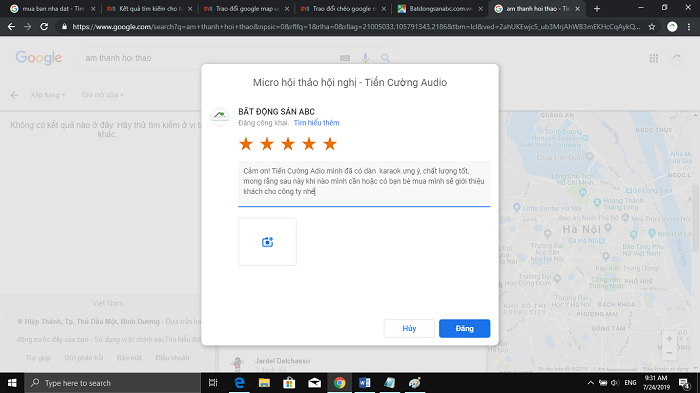700x393 pixels.
Task: Bookmark this page with star icon
Action: 652,27
